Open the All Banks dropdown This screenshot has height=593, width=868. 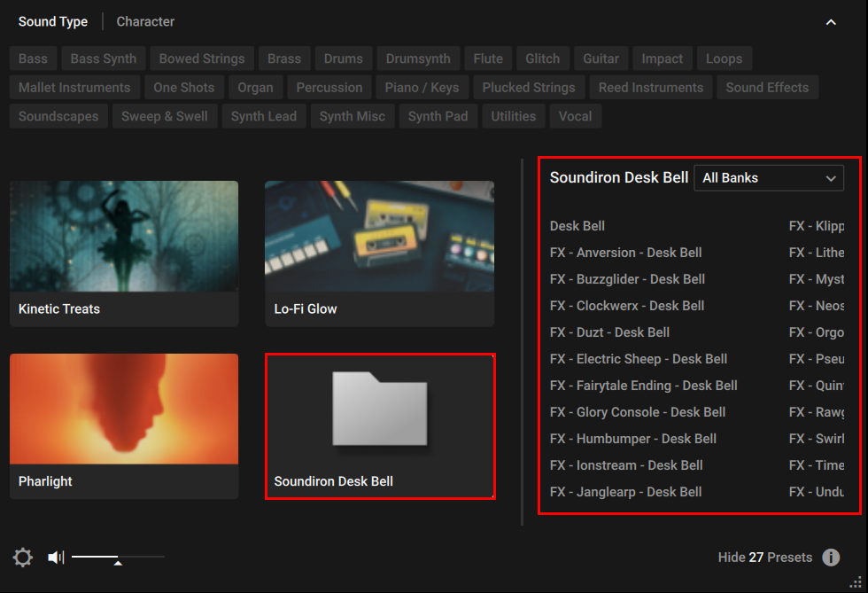tap(768, 177)
